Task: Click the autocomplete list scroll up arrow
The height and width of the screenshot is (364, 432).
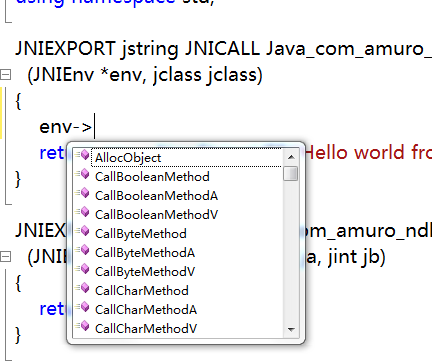Action: [291, 157]
